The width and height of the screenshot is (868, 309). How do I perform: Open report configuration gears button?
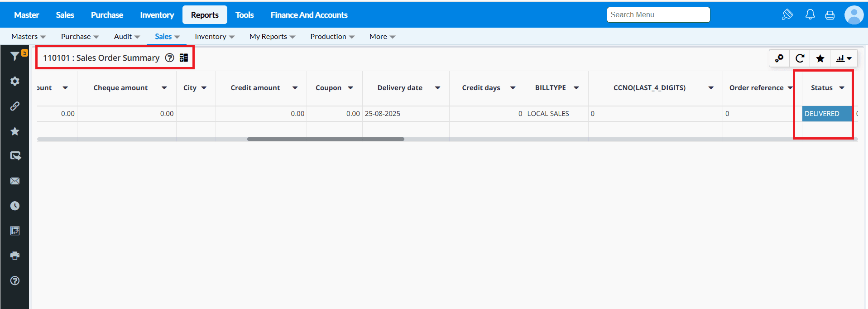tap(779, 58)
